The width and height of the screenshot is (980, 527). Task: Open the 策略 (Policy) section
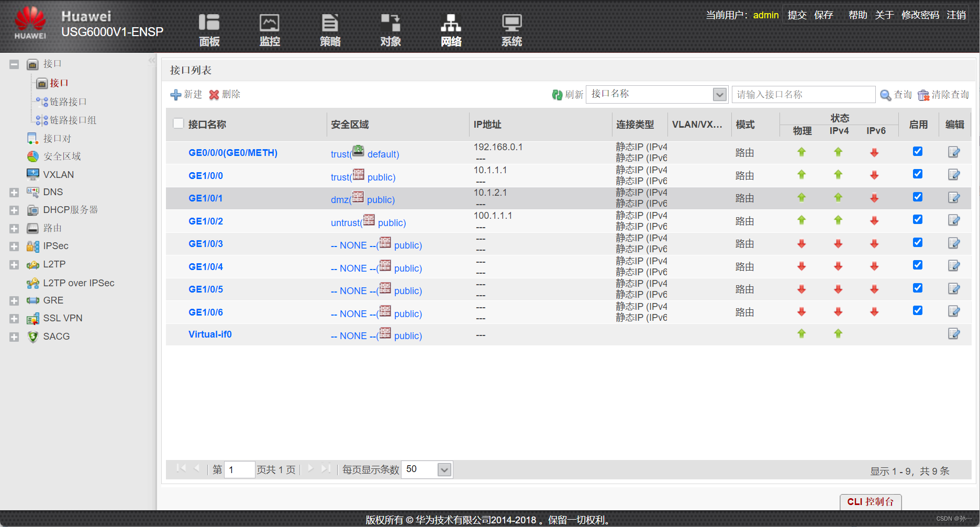pyautogui.click(x=330, y=30)
